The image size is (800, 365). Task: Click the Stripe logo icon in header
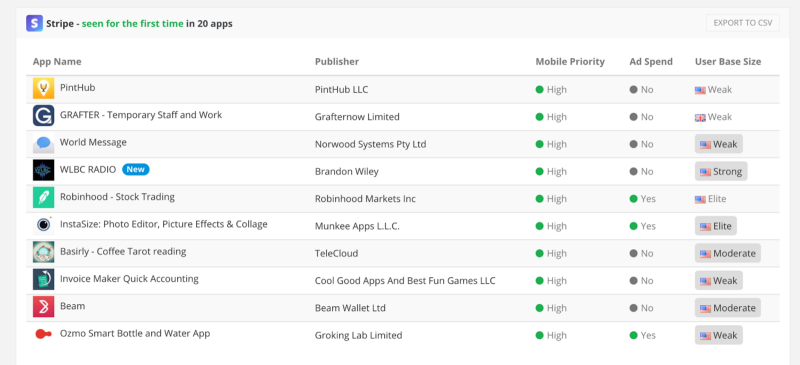34,23
